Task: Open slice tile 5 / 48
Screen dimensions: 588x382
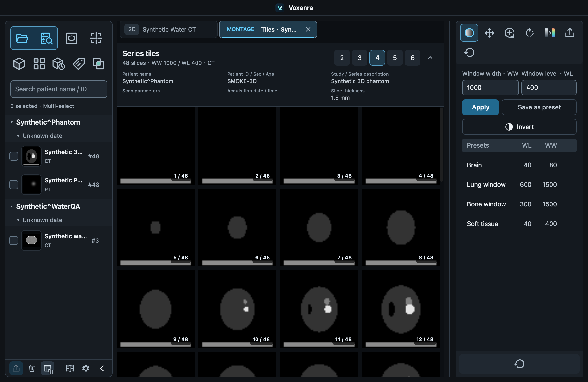Action: 155,227
